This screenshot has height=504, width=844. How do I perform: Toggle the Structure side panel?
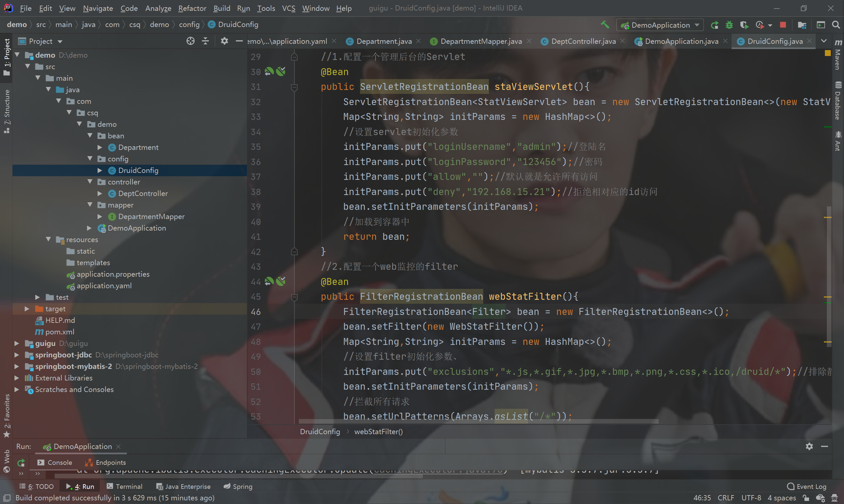pos(7,110)
